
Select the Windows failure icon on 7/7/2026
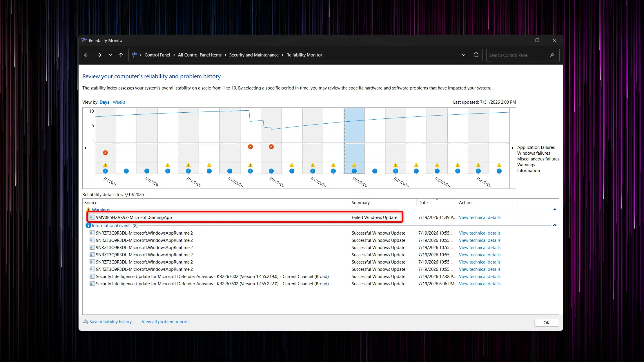pos(105,153)
